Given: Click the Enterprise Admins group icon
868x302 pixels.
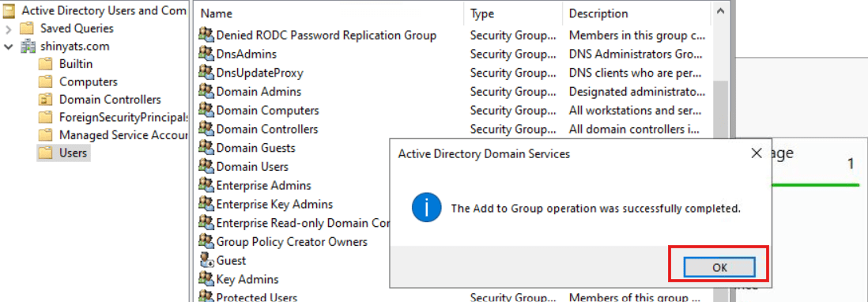Looking at the screenshot, I should tap(206, 185).
